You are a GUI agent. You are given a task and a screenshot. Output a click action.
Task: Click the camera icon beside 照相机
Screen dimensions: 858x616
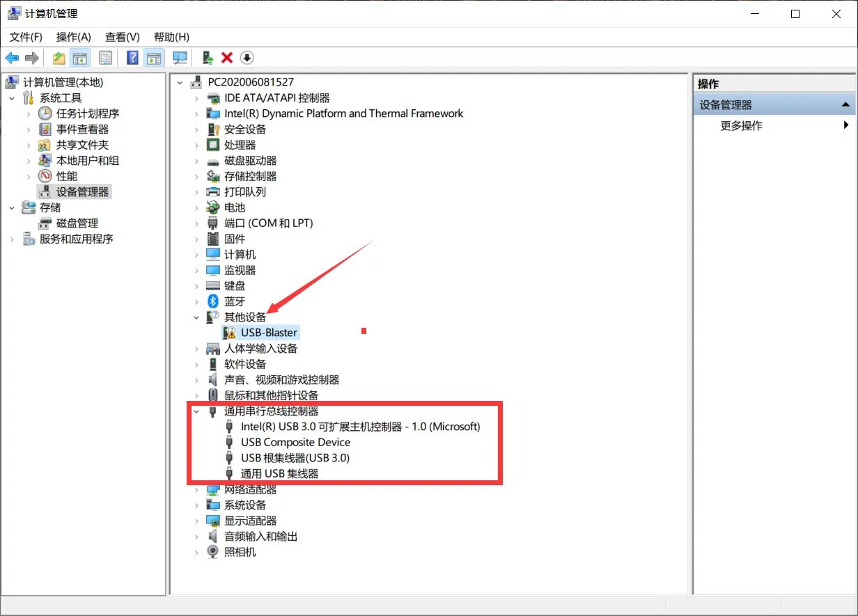[213, 552]
